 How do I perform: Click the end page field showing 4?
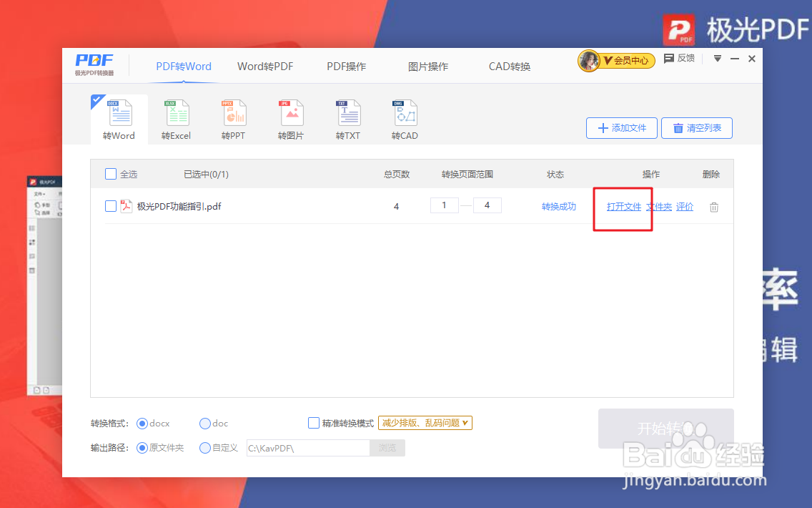click(x=487, y=205)
